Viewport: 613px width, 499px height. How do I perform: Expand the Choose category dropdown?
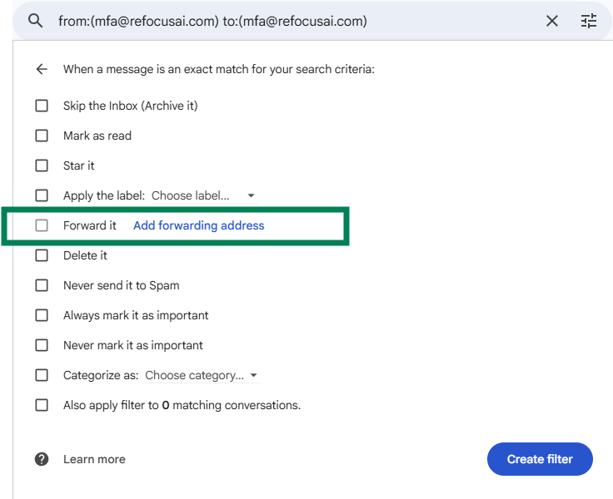point(201,375)
